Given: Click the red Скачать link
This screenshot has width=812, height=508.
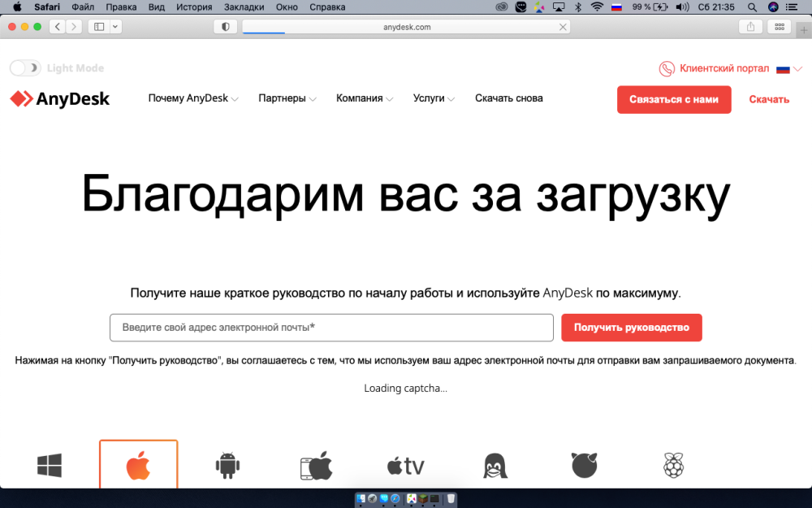Looking at the screenshot, I should click(769, 99).
